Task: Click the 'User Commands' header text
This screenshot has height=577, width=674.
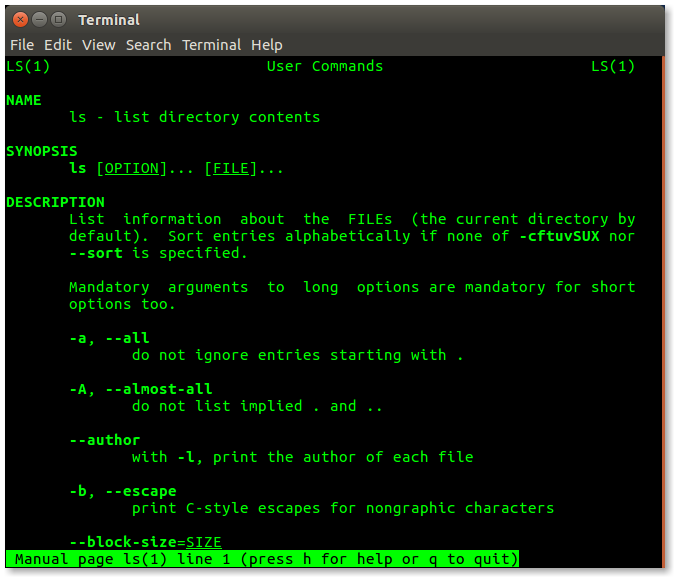Action: pyautogui.click(x=325, y=66)
